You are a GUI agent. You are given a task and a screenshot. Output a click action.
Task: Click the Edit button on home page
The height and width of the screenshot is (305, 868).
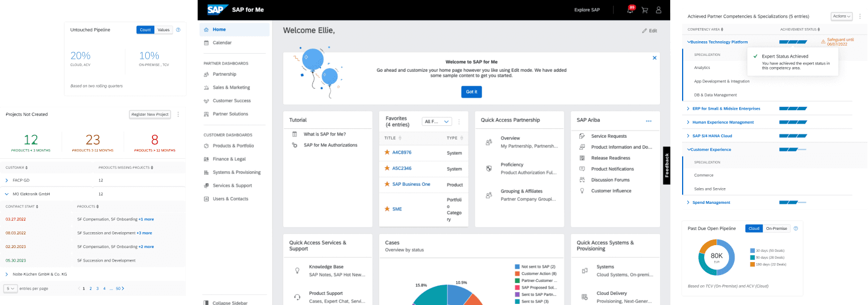(649, 30)
